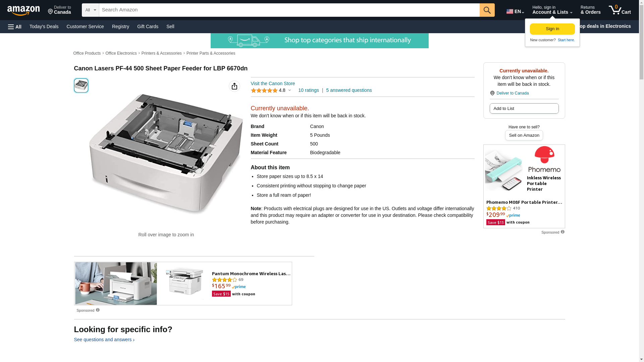
Task: Open the Add to List dropdown
Action: point(524,109)
